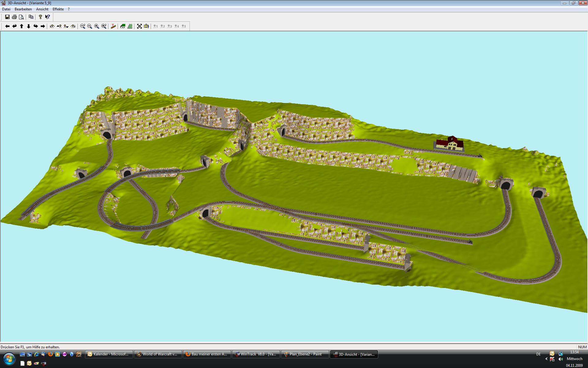Click the yellow question mark Help icon
The width and height of the screenshot is (588, 368).
(x=40, y=17)
